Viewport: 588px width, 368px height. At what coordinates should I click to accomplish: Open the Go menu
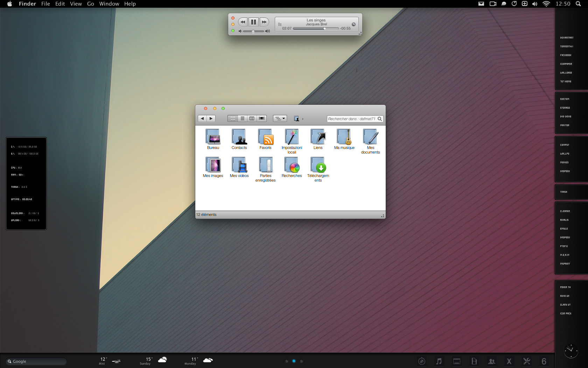[x=90, y=4]
